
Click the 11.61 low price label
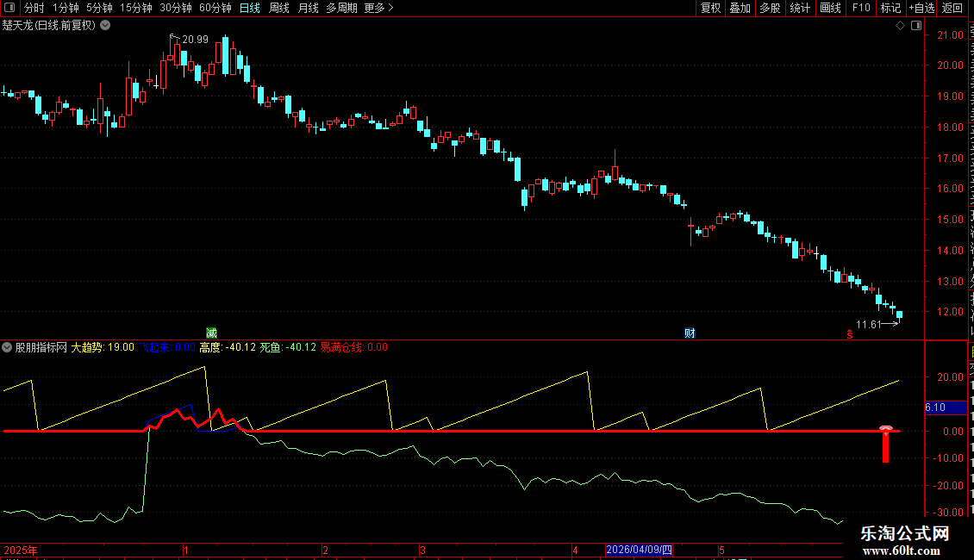pos(868,325)
